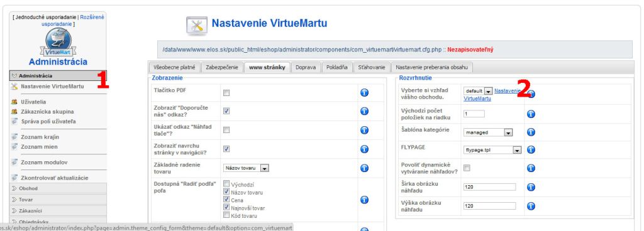The width and height of the screenshot is (644, 231).
Task: Click the Zákaznícka skupina group icon
Action: coord(14,111)
